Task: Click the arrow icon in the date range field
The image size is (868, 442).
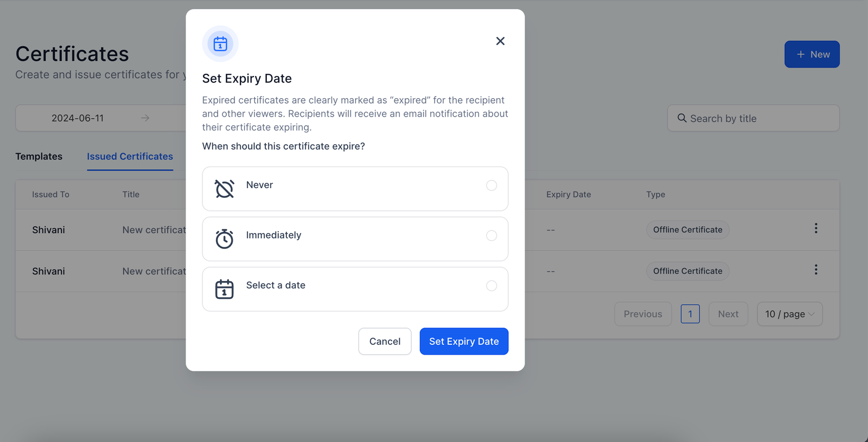Action: [145, 118]
